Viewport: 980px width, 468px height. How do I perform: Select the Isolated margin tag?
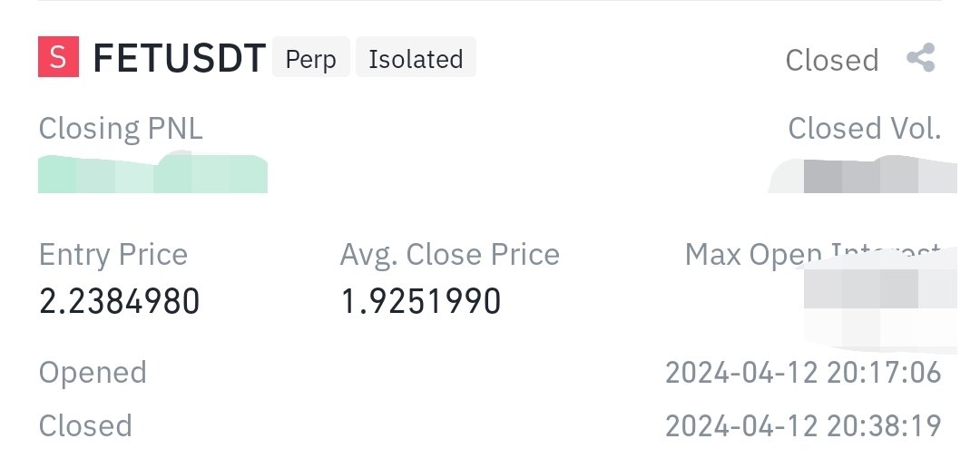coord(416,57)
